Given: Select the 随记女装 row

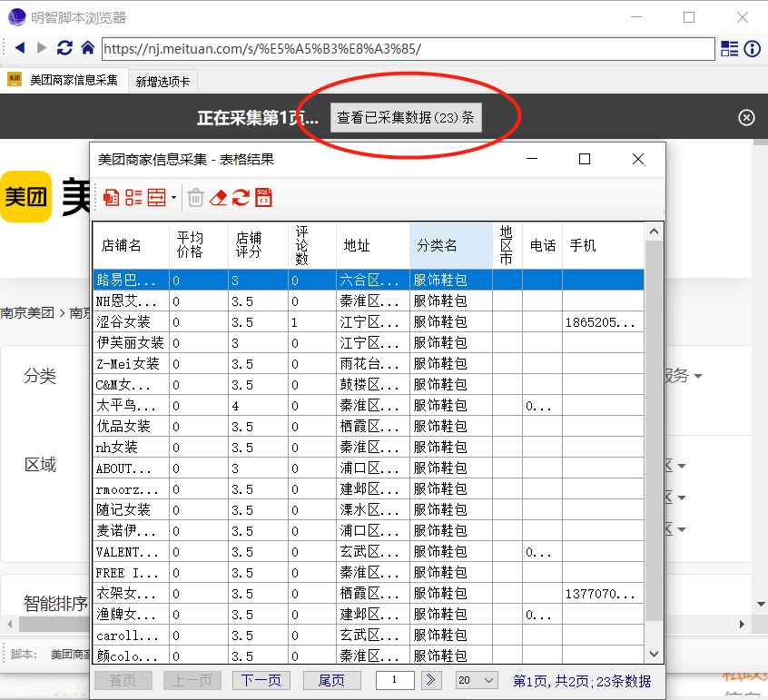Looking at the screenshot, I should tap(369, 510).
